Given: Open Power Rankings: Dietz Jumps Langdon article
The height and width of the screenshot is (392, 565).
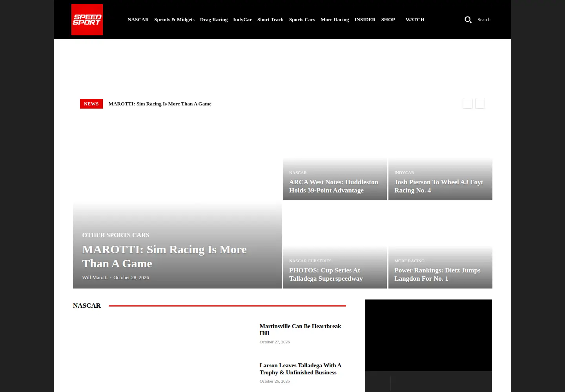Looking at the screenshot, I should pos(437,274).
